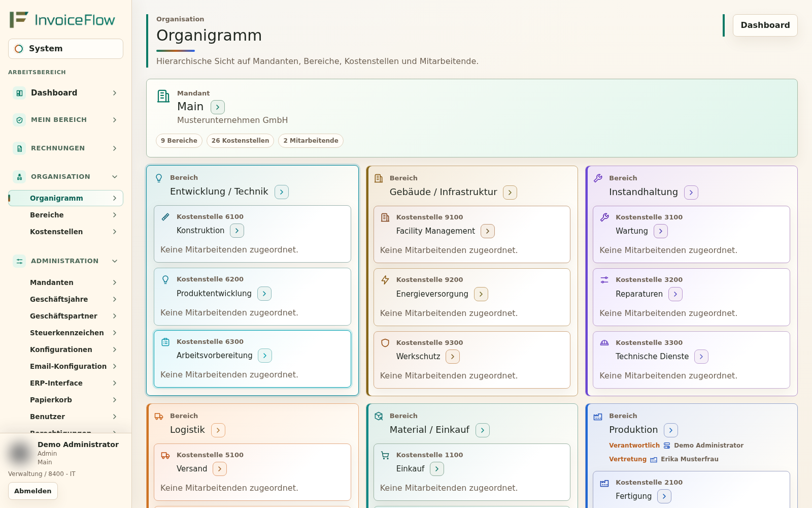The height and width of the screenshot is (508, 812).
Task: Collapse the Organisation sidebar section
Action: [115, 177]
